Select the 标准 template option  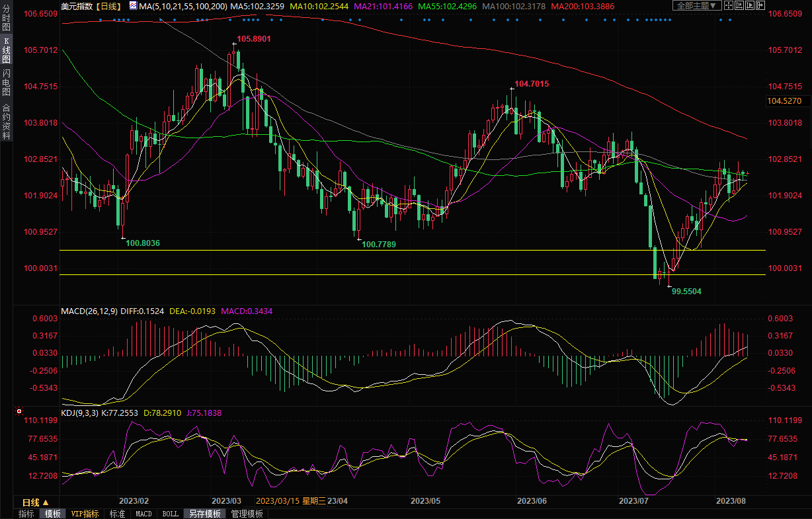[117, 514]
